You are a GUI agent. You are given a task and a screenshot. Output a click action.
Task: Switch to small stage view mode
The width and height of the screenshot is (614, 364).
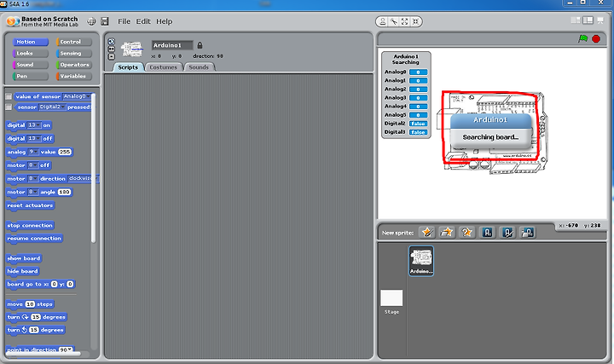(576, 20)
